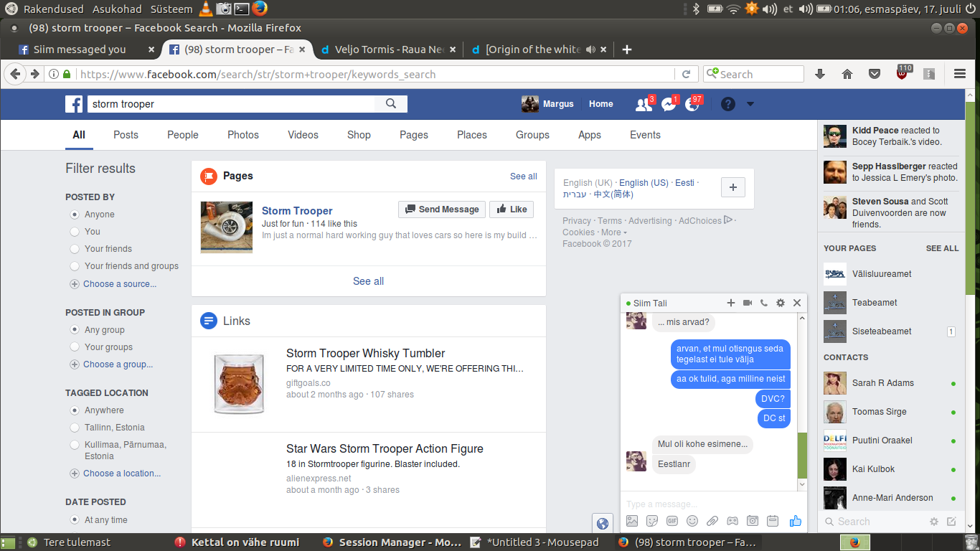Open chat sidebar options gear
The image size is (980, 551).
(934, 522)
